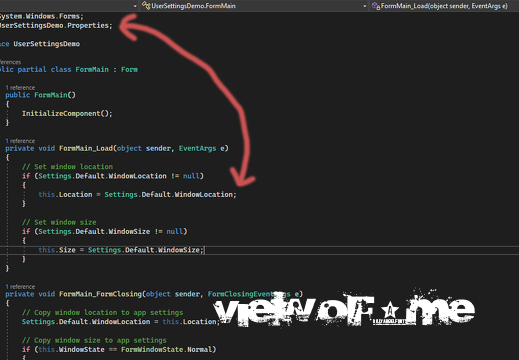Open the 1 reference link above FormMain_FormClosing
519x360 pixels.
[20, 287]
